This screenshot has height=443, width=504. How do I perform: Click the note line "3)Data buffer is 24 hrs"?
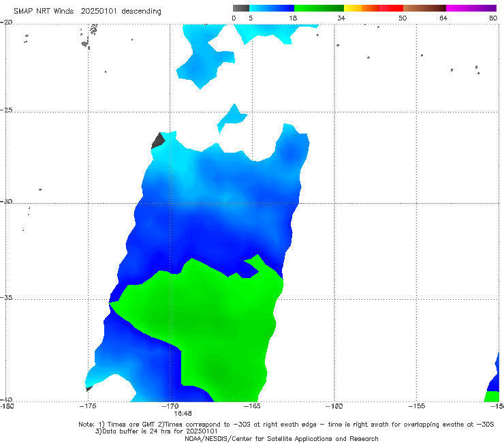[157, 431]
